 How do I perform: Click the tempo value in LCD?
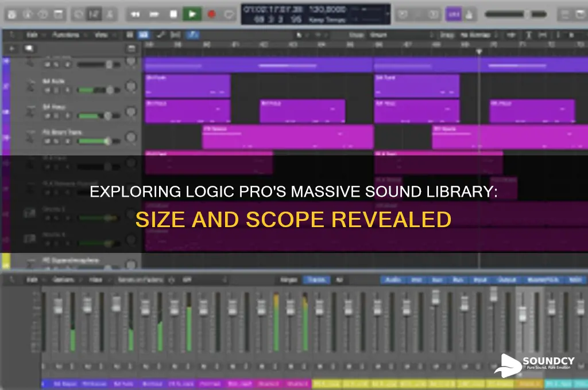pyautogui.click(x=327, y=9)
